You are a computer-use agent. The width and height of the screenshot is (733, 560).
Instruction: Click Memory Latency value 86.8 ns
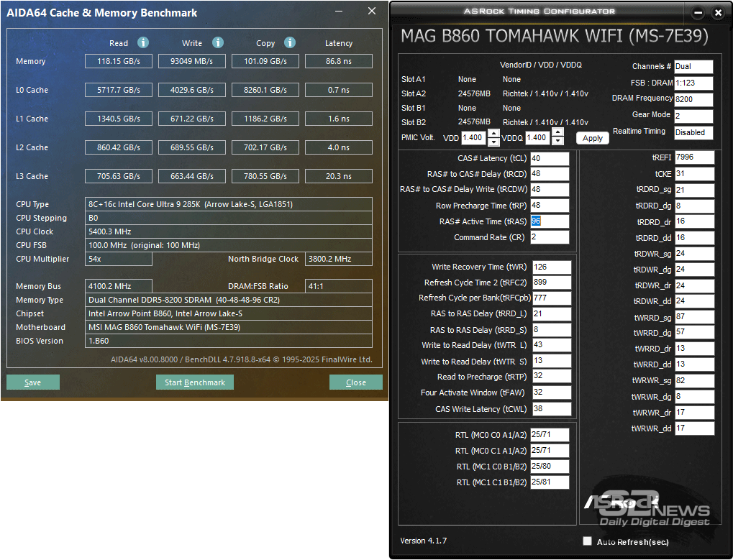339,61
